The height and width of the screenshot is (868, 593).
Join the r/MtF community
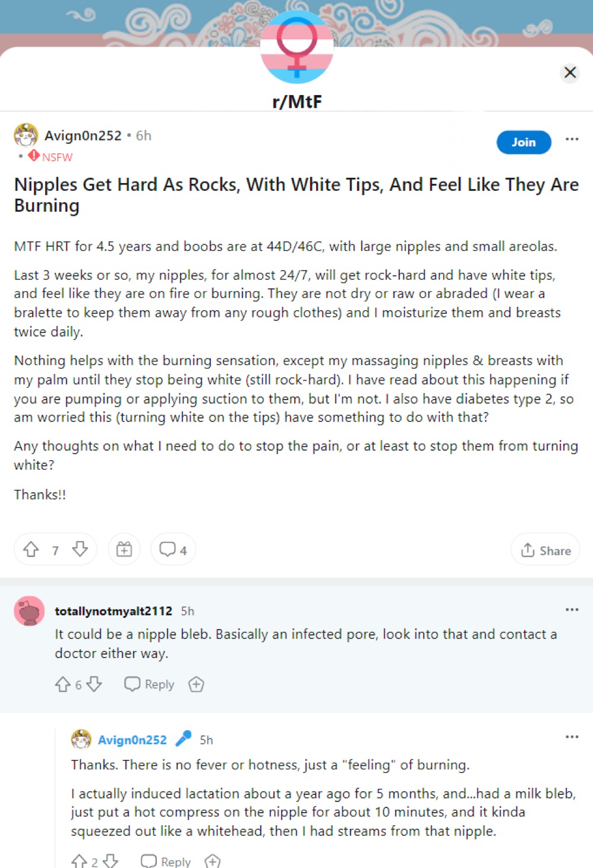tap(523, 142)
